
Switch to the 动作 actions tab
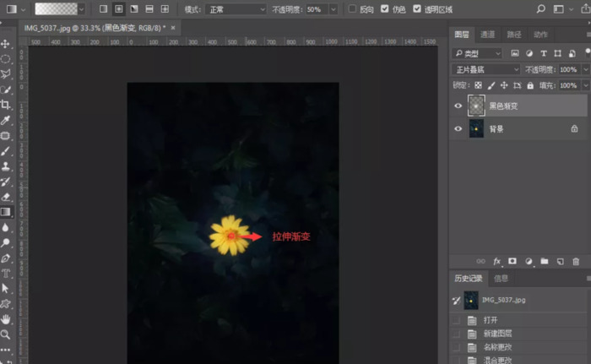pos(540,35)
